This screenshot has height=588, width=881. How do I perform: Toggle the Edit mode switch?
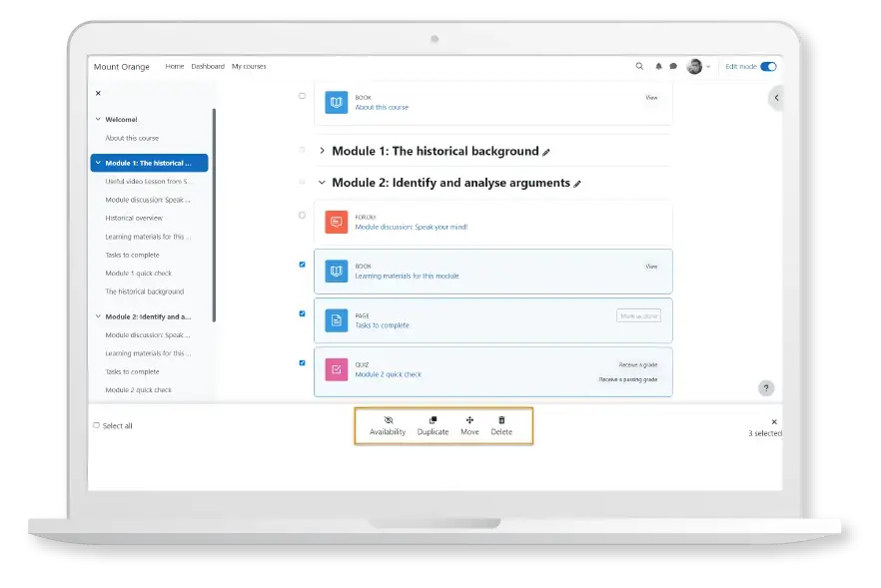768,66
